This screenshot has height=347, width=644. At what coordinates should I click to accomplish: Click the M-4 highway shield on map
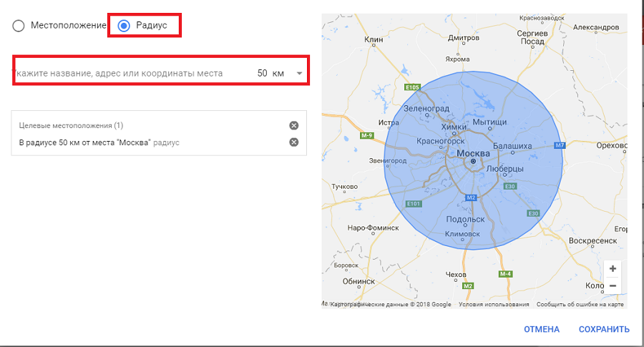pos(505,274)
